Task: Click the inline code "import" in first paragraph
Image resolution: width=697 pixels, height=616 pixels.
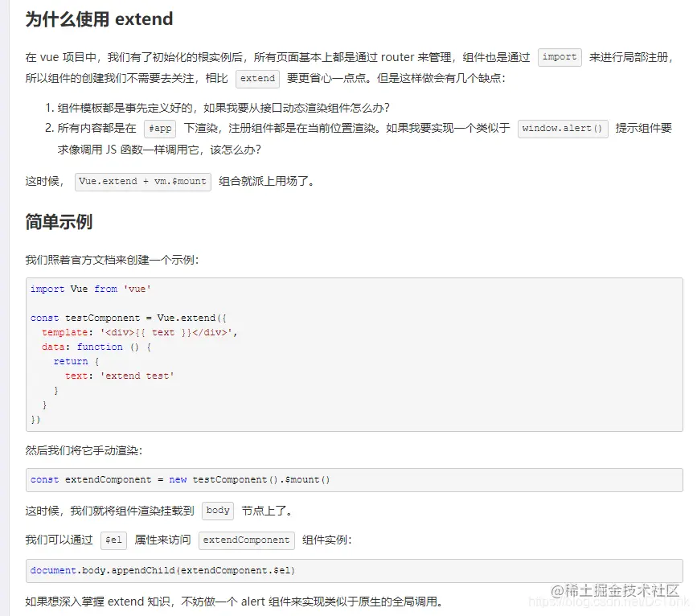Action: (x=560, y=57)
